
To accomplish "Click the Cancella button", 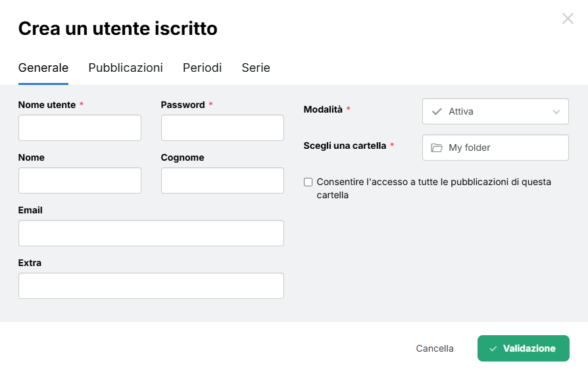I will coord(435,348).
